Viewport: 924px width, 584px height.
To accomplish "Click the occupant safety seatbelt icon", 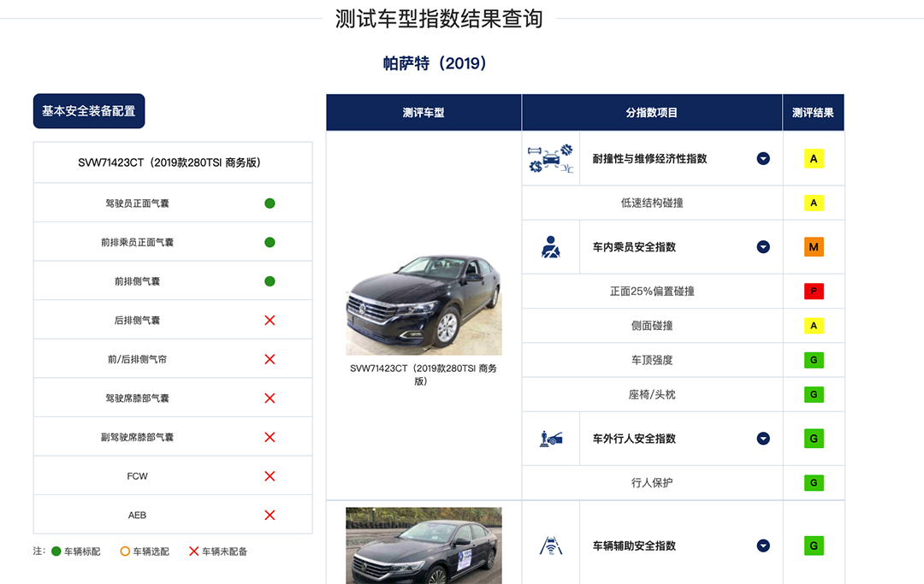I will pos(550,247).
